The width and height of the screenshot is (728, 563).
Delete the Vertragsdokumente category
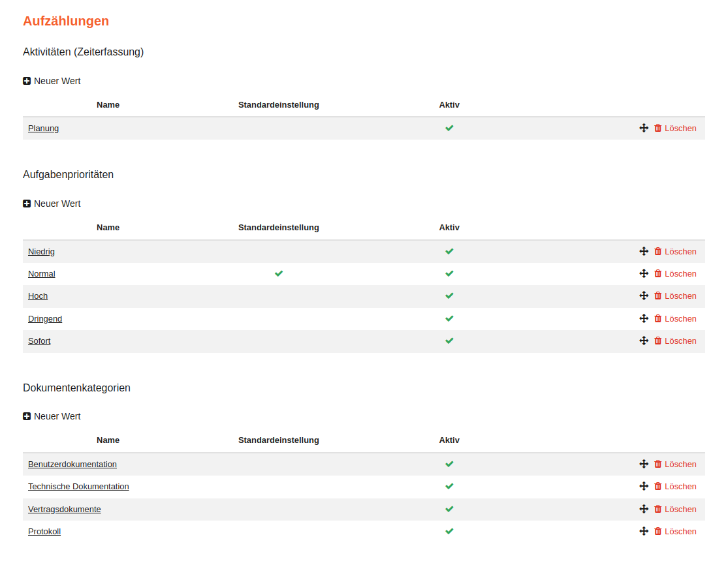pyautogui.click(x=680, y=509)
